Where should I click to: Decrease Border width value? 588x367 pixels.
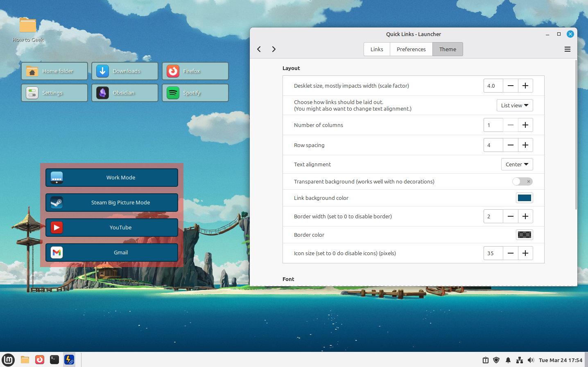pos(511,216)
